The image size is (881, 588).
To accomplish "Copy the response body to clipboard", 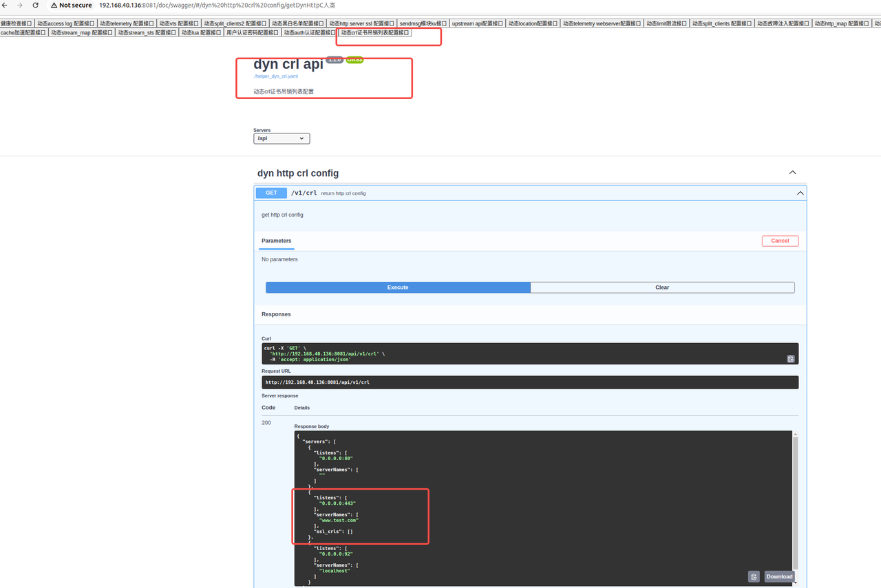I will [x=754, y=576].
